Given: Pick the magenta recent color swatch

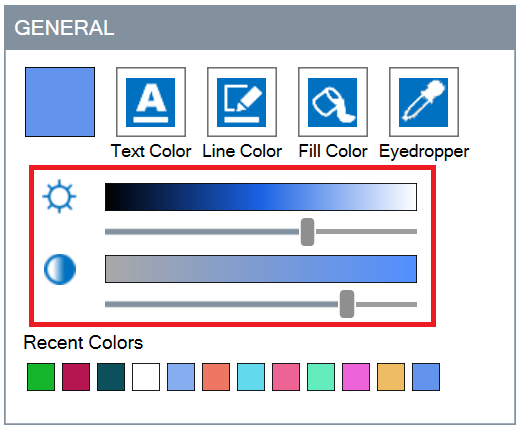Looking at the screenshot, I should [356, 377].
